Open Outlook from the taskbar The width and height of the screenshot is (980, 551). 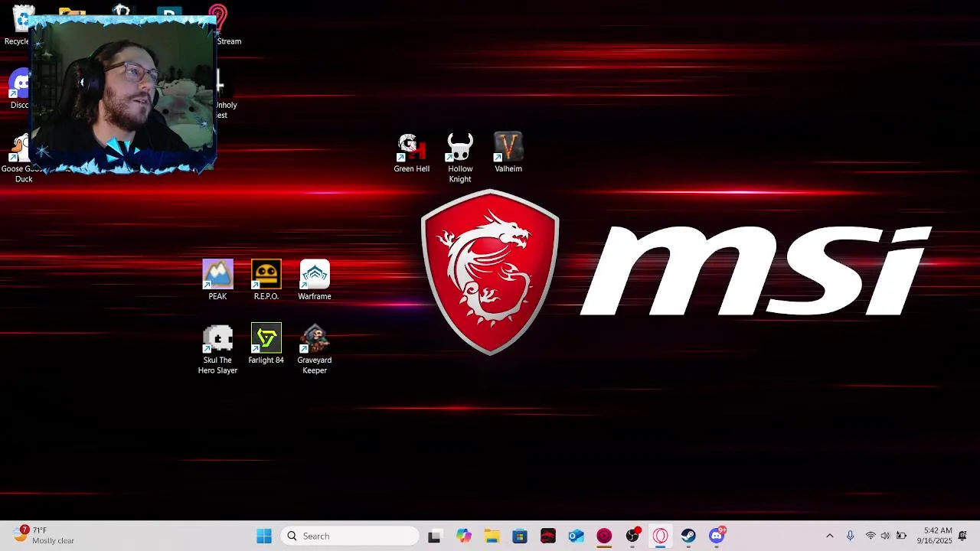pos(577,536)
